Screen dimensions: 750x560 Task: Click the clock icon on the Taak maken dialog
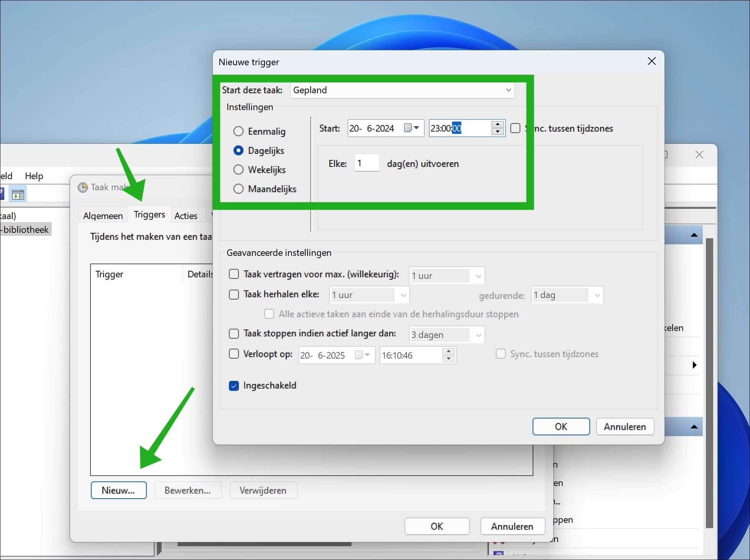(x=82, y=187)
